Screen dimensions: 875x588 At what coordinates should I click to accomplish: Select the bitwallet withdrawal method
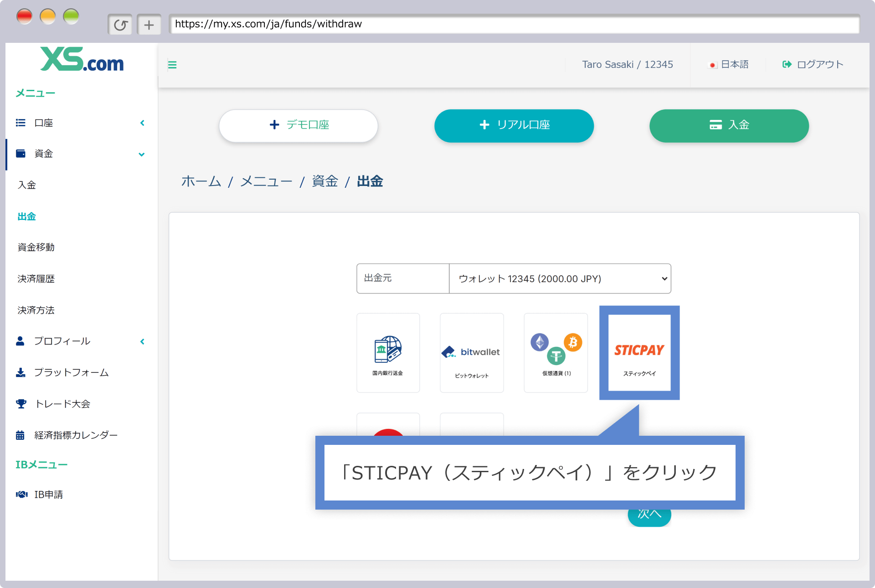(x=472, y=353)
